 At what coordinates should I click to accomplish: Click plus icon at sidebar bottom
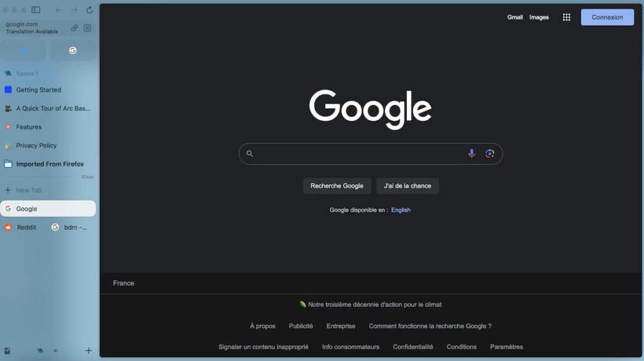pyautogui.click(x=88, y=350)
